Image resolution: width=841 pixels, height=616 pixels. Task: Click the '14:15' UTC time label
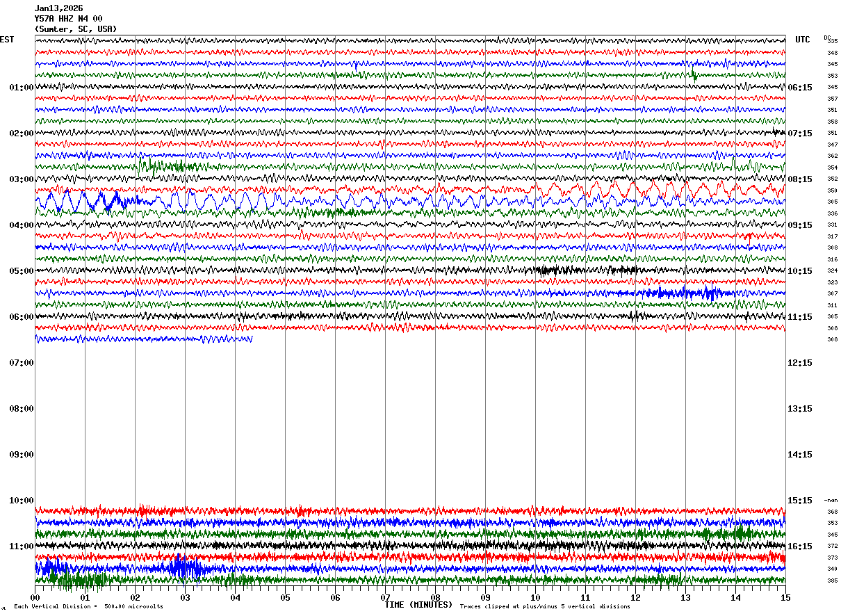click(x=800, y=455)
